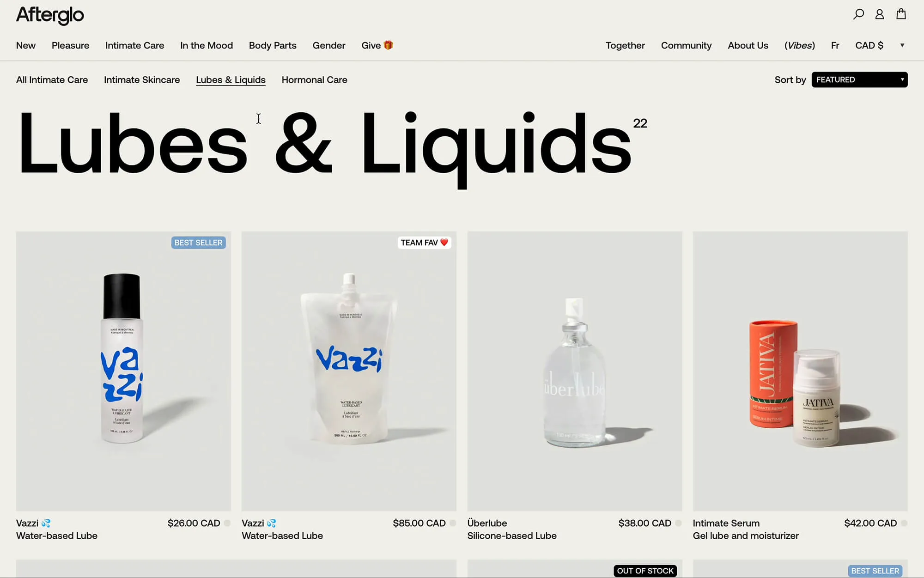Open the search magnifier icon
Screen dimensions: 924x578
point(858,14)
